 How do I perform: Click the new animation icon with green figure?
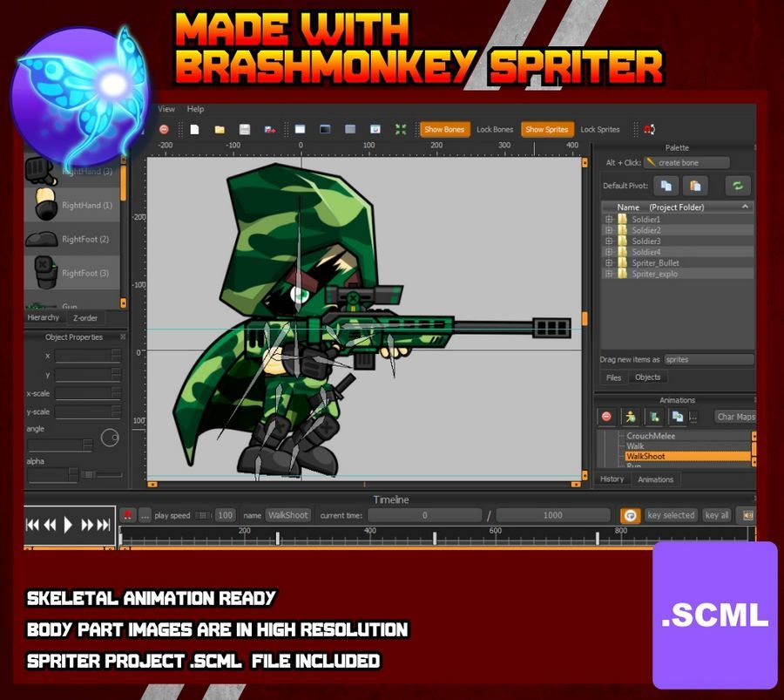point(631,417)
